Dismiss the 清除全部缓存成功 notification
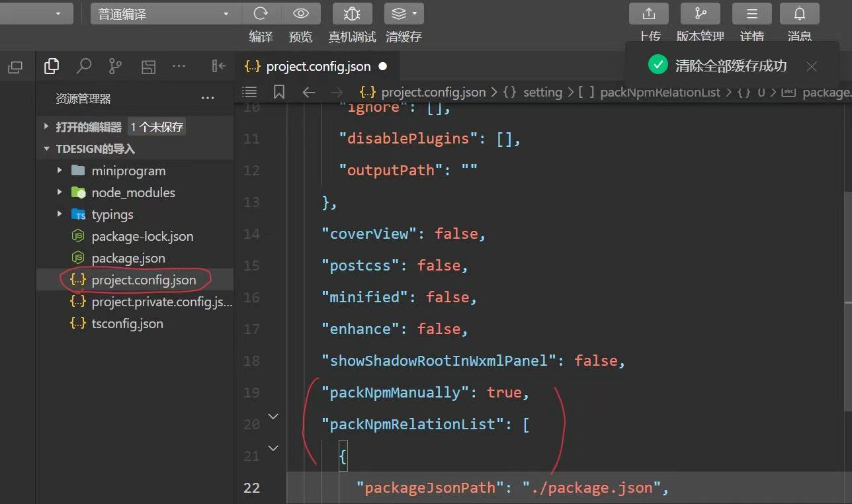This screenshot has height=504, width=852. [x=811, y=66]
